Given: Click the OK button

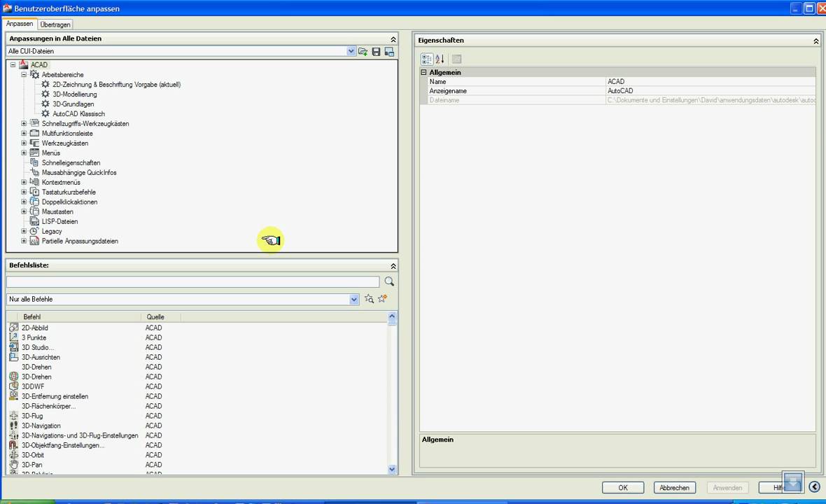Looking at the screenshot, I should click(x=623, y=488).
